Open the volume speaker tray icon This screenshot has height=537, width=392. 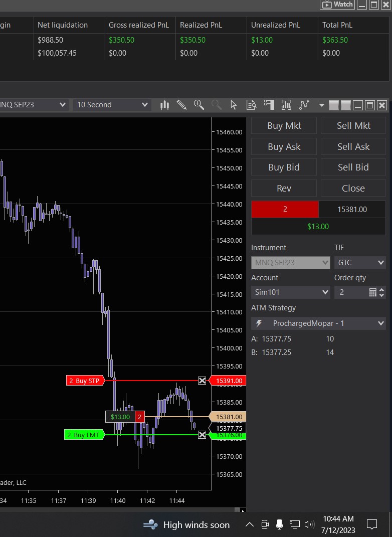pyautogui.click(x=309, y=524)
